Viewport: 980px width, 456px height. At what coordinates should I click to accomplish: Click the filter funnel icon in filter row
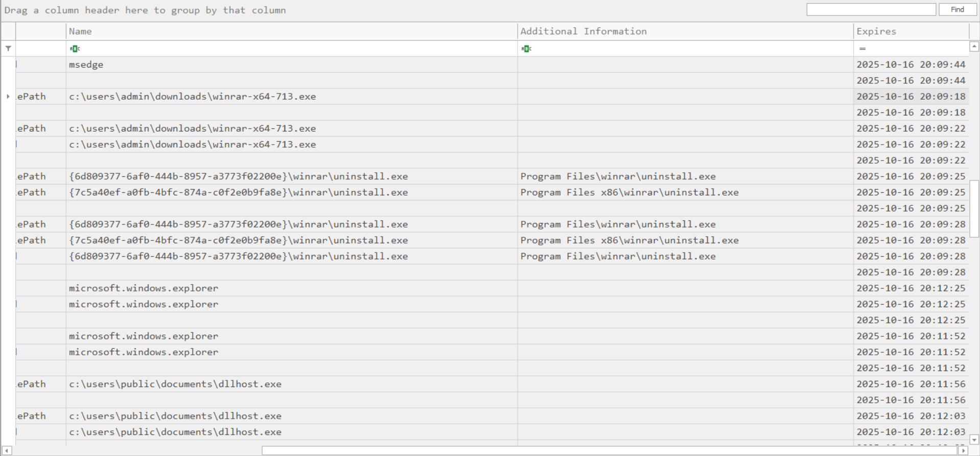coord(8,49)
